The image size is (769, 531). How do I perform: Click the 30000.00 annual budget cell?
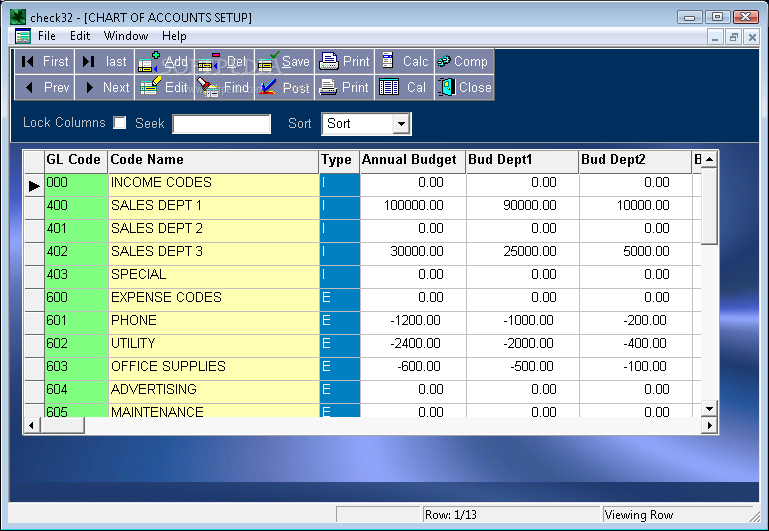pyautogui.click(x=413, y=254)
